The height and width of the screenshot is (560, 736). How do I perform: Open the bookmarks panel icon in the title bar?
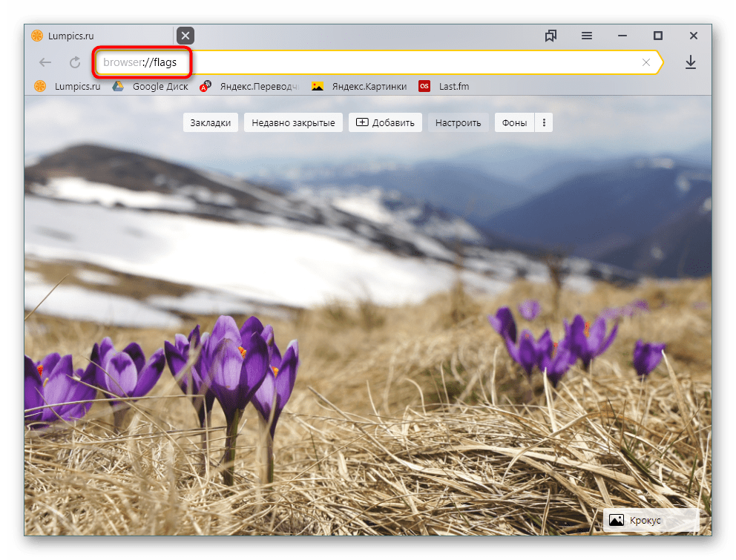551,36
